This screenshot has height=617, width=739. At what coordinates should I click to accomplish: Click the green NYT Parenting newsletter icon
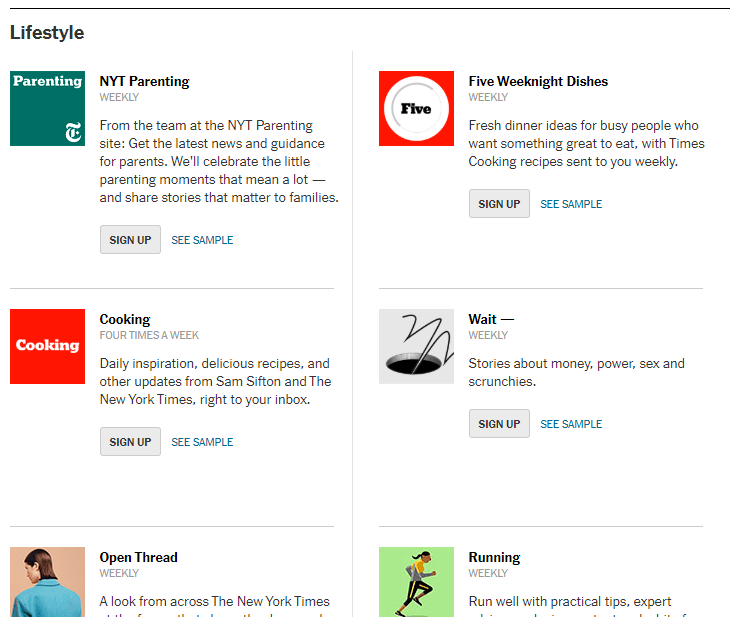tap(47, 109)
